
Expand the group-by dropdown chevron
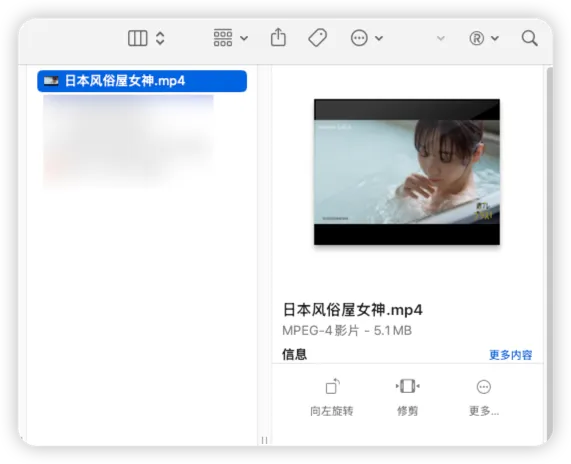(244, 38)
